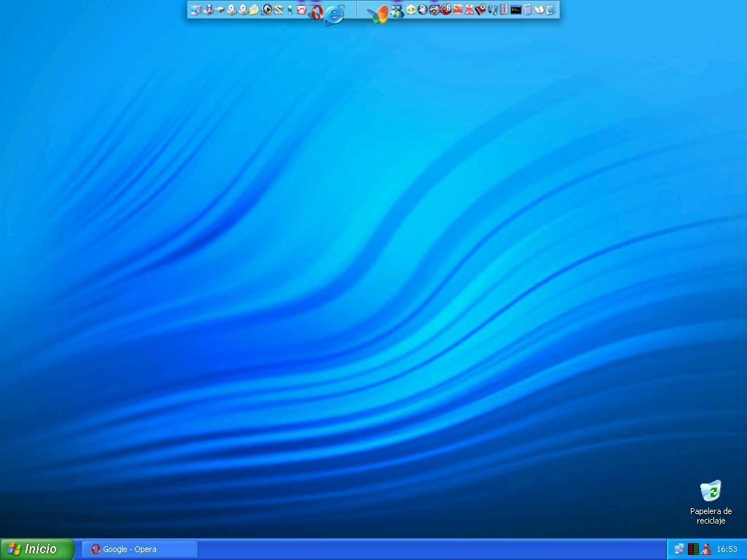Click the red-green meter tray icon

click(x=693, y=549)
